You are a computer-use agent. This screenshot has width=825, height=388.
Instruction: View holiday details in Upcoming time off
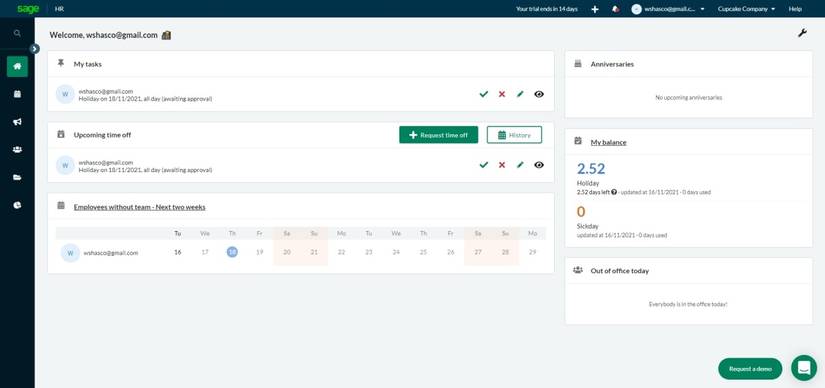[x=539, y=165]
